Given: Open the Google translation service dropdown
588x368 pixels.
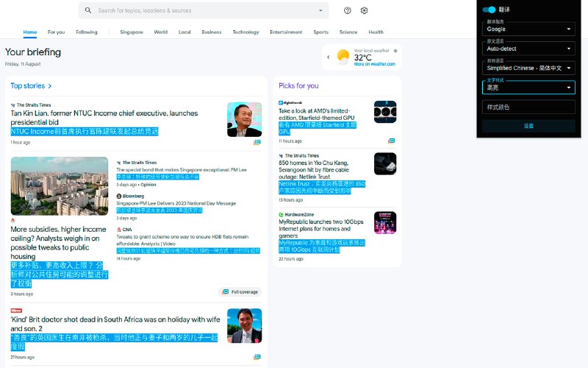Looking at the screenshot, I should tap(528, 29).
